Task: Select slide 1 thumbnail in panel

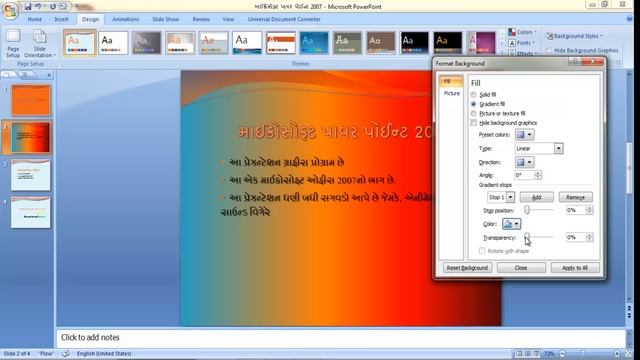Action: pos(31,100)
